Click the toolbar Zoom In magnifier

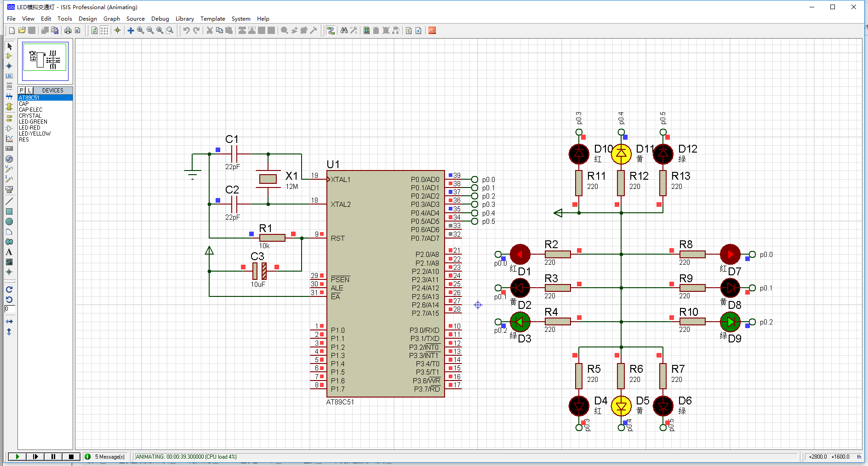[140, 31]
